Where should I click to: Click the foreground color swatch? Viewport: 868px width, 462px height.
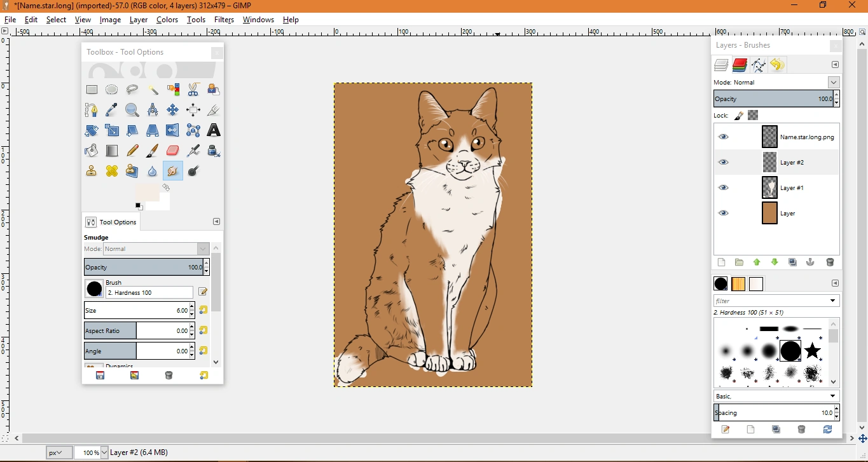tap(147, 193)
